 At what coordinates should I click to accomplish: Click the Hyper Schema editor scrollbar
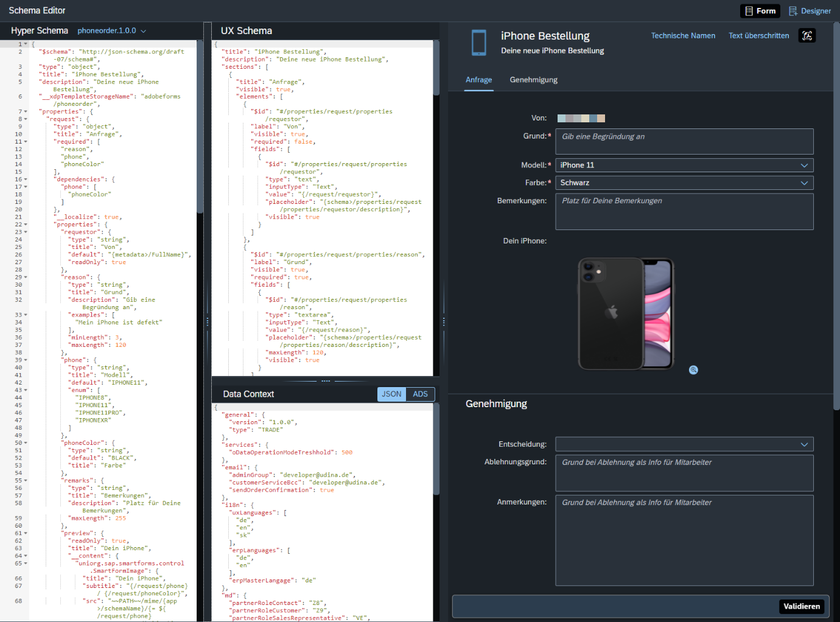[x=200, y=128]
